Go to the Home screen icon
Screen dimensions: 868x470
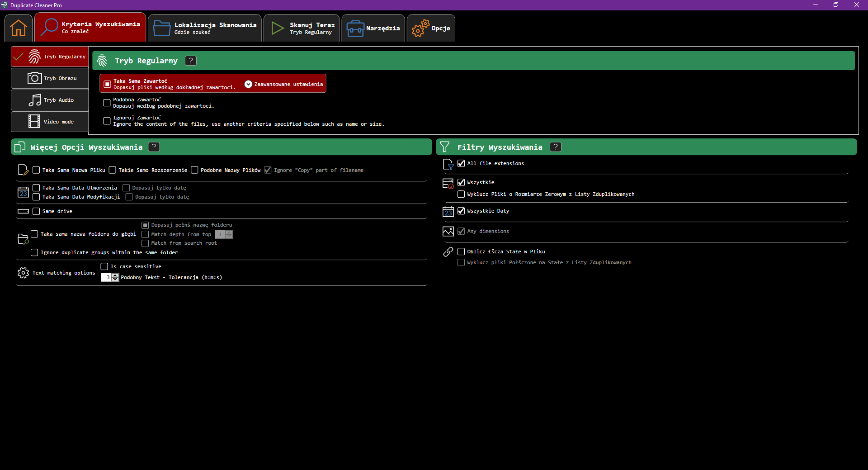coord(19,28)
